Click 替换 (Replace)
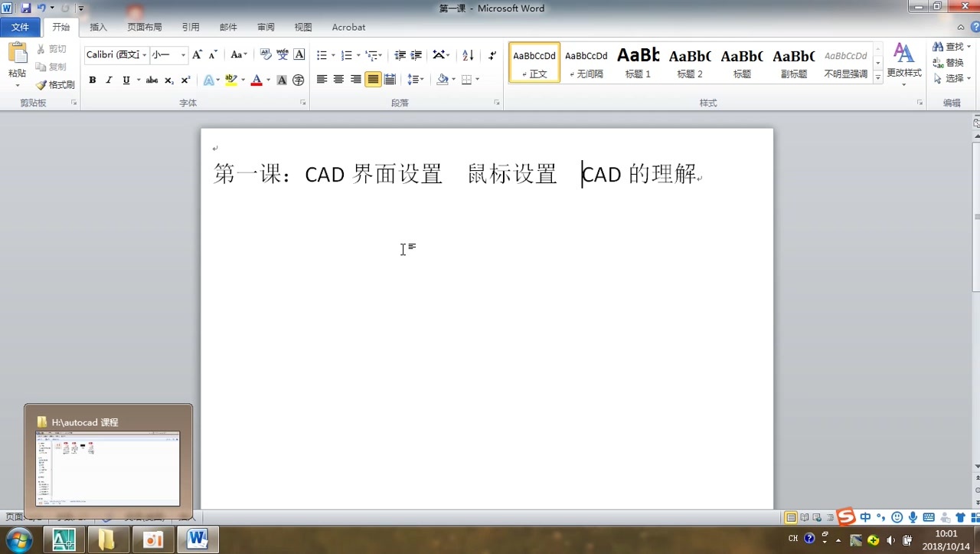Viewport: 980px width, 554px height. (948, 63)
